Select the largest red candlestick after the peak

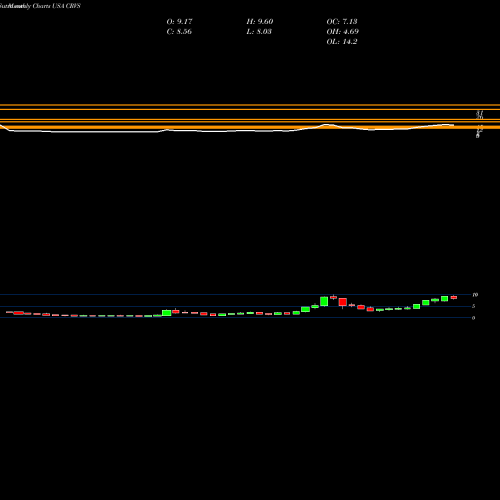coord(343,303)
